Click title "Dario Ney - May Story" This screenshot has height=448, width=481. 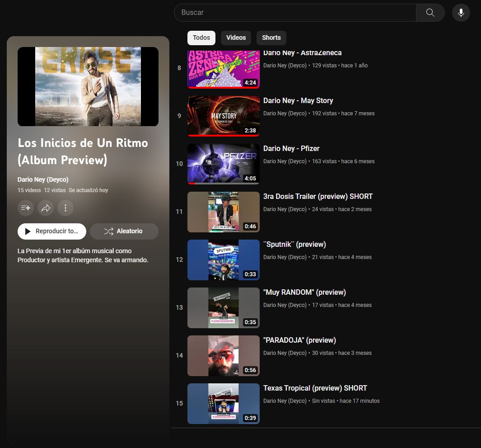coord(298,101)
